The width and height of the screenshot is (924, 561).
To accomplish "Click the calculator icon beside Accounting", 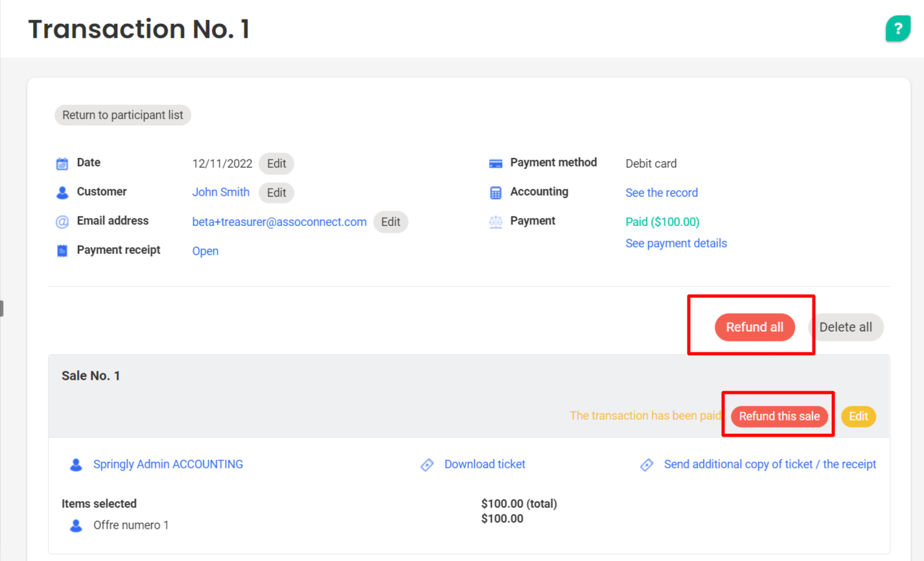I will [x=496, y=192].
